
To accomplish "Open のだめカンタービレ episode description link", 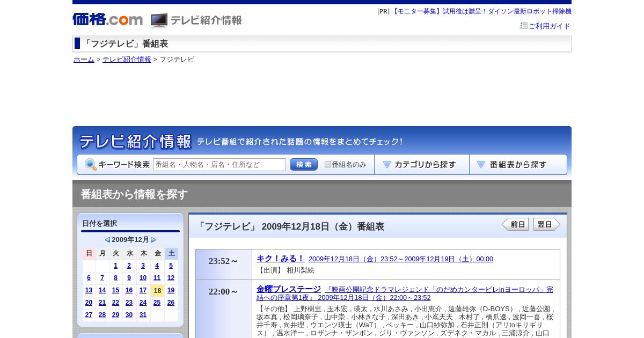I will [405, 293].
